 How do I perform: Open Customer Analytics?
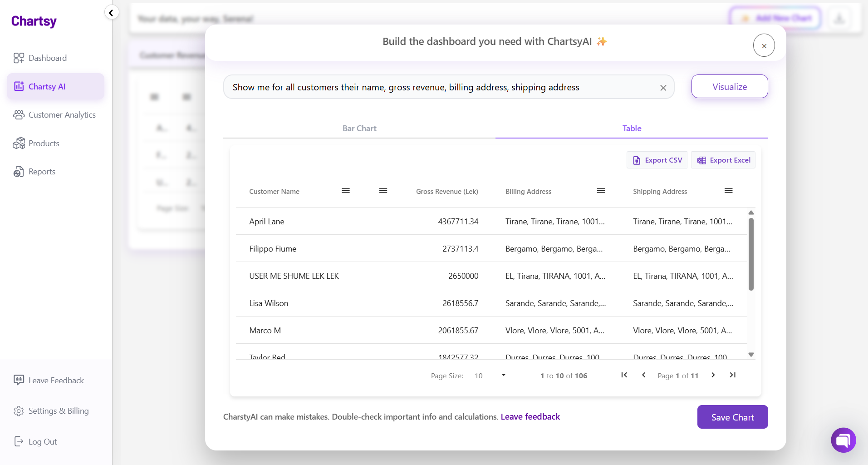pyautogui.click(x=62, y=114)
